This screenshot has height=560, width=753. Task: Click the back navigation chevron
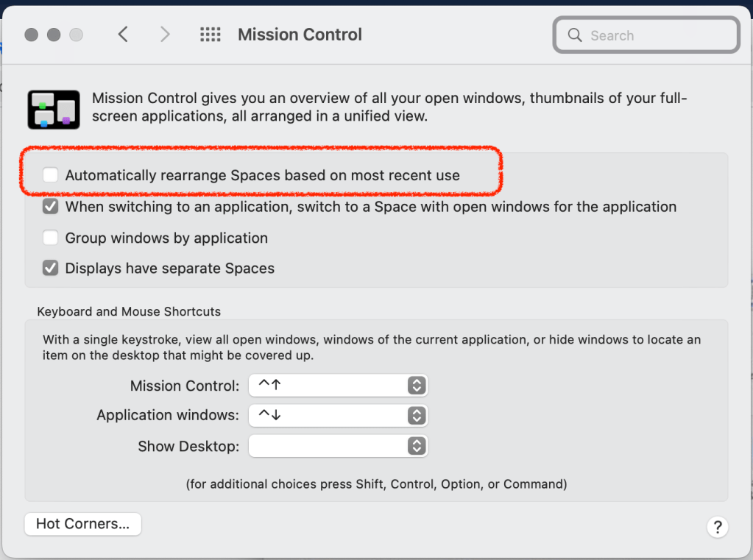(123, 35)
